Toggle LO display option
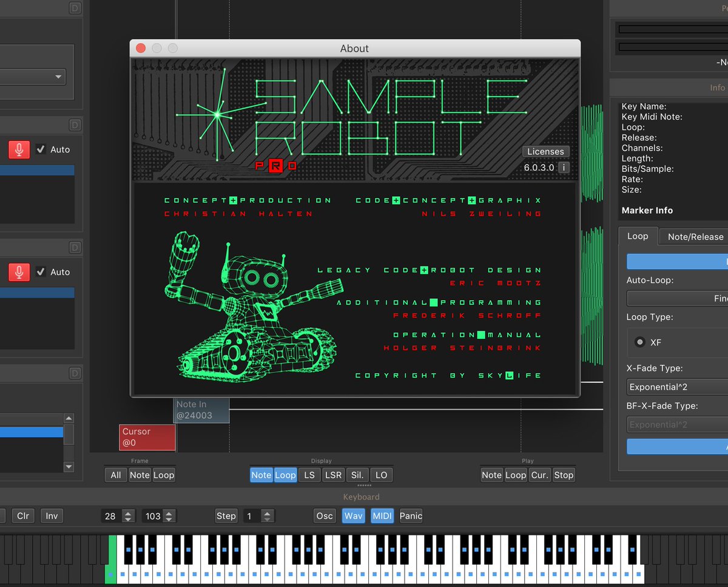The width and height of the screenshot is (728, 587). [x=381, y=475]
